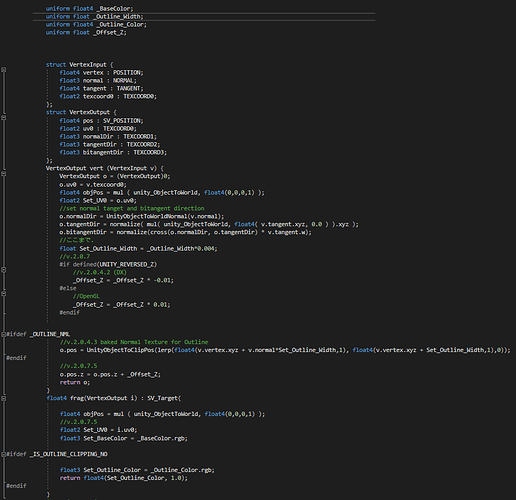
Task: Click the return float4(Set_Outline_Color, 1.0) line
Action: [x=124, y=478]
